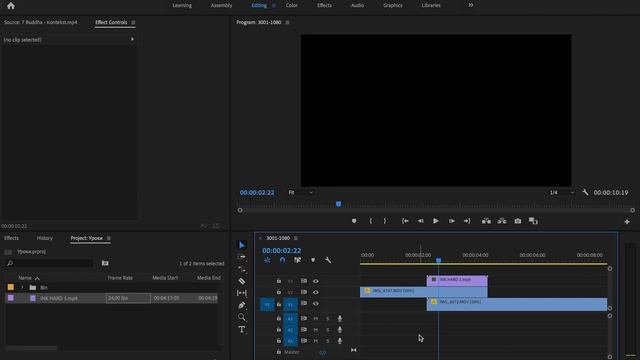
Task: Add a marker in the timeline header
Action: point(313,260)
